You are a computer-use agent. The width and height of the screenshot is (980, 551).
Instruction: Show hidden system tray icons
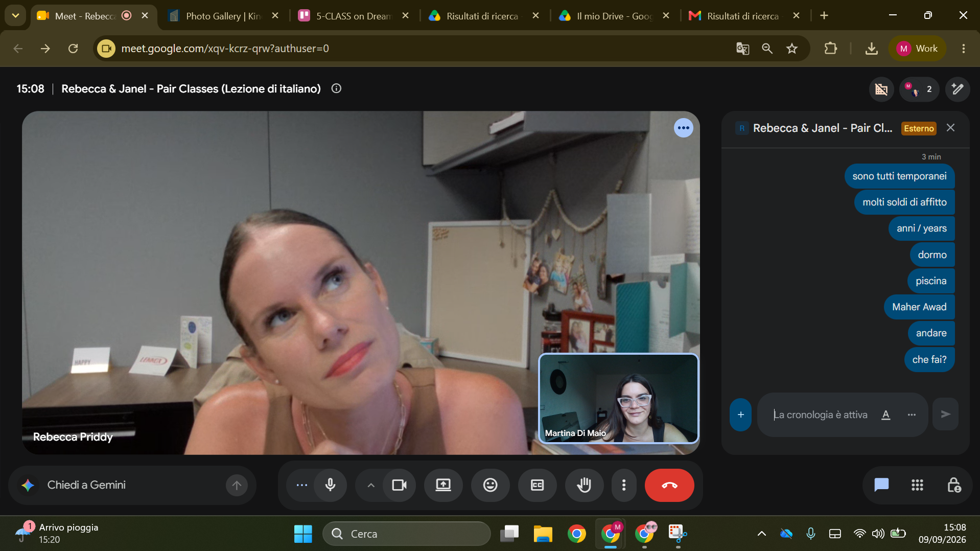click(x=761, y=534)
